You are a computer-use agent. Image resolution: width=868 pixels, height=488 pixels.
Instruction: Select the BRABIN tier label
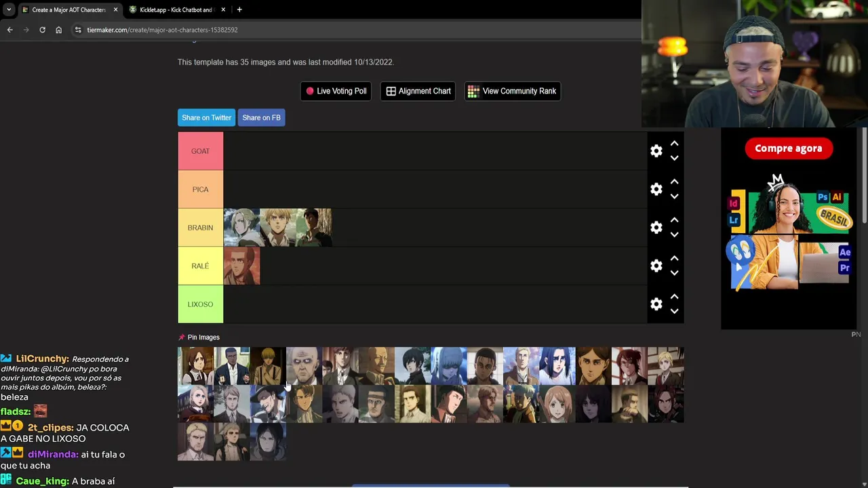(200, 228)
